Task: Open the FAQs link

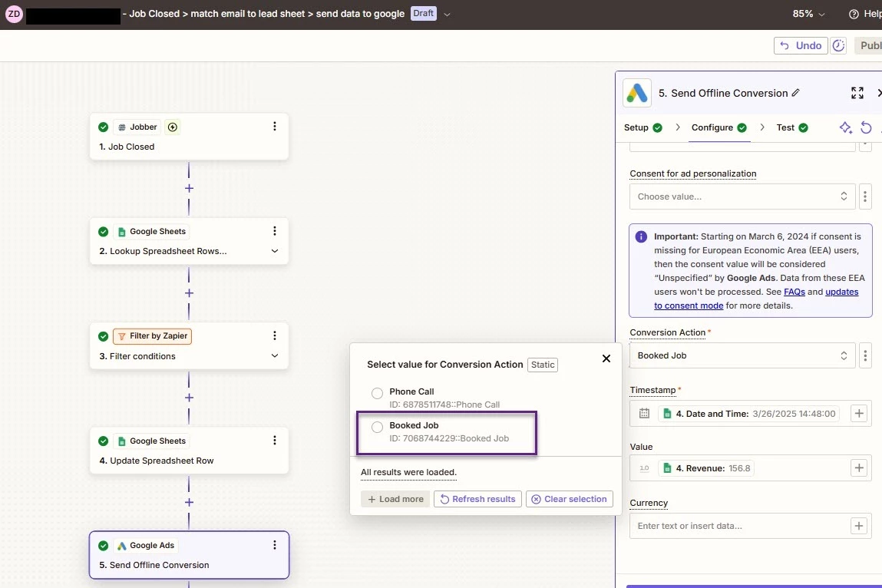Action: coord(794,292)
